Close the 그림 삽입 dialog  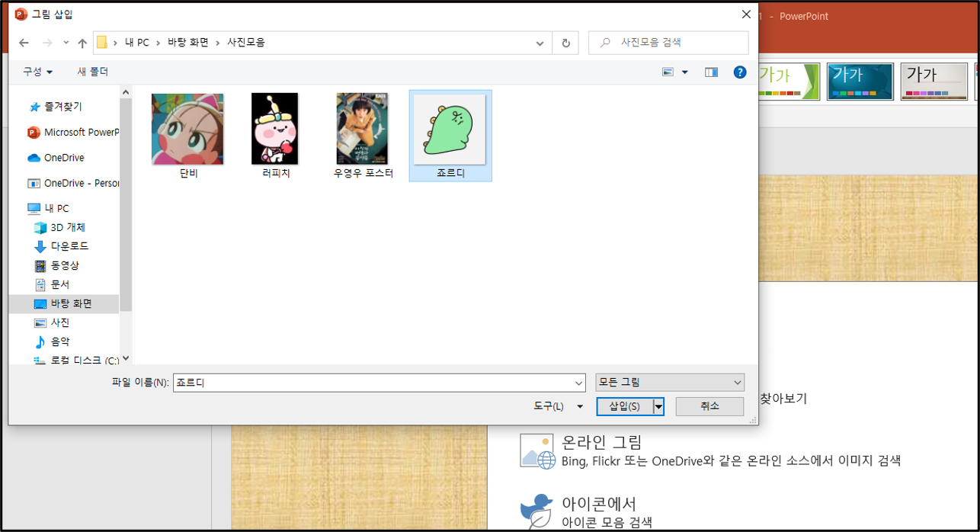[x=745, y=14]
